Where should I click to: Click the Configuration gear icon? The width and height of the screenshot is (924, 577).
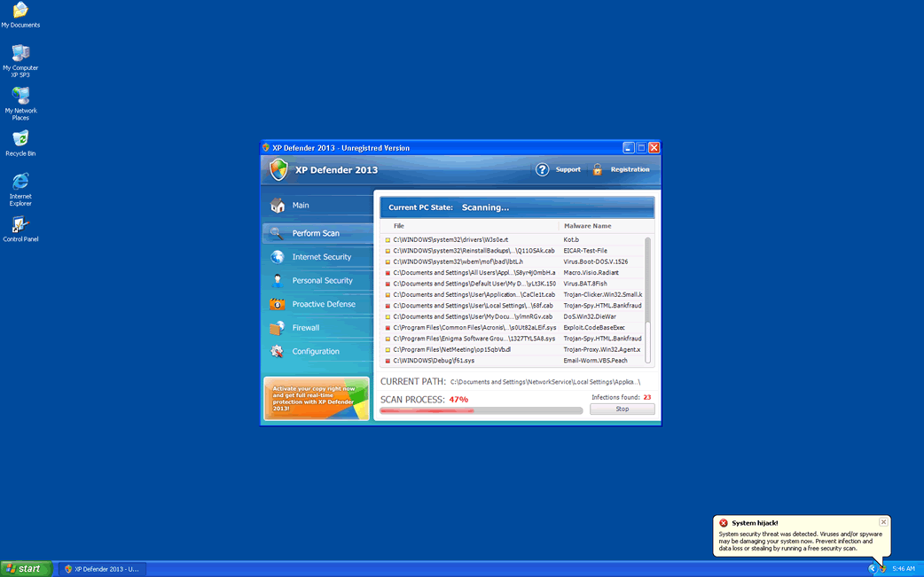(x=278, y=352)
